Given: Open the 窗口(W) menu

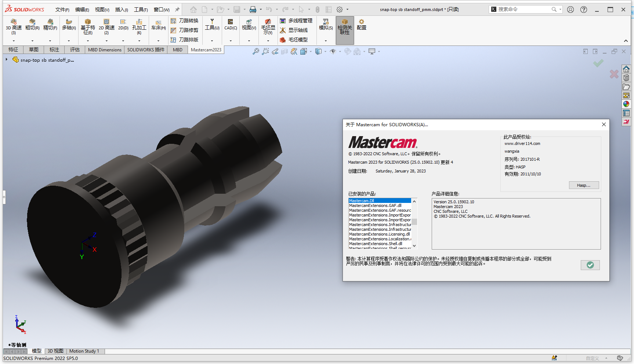Looking at the screenshot, I should pos(162,10).
